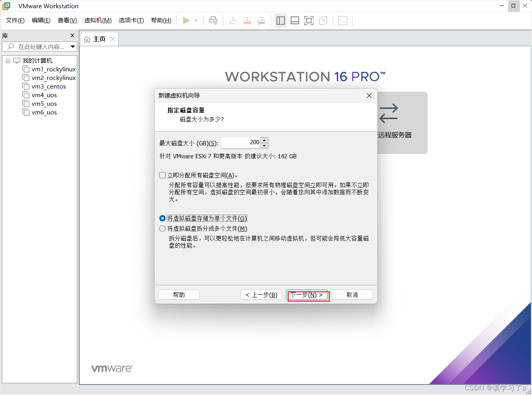Open the 文件(F) menu
This screenshot has height=395, width=532.
pyautogui.click(x=15, y=20)
